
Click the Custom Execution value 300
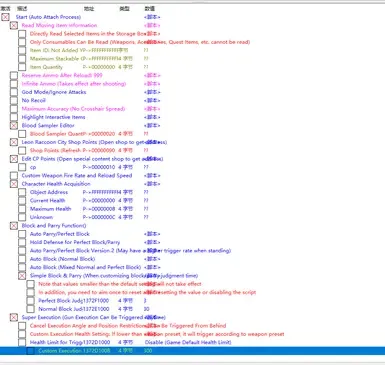148,351
